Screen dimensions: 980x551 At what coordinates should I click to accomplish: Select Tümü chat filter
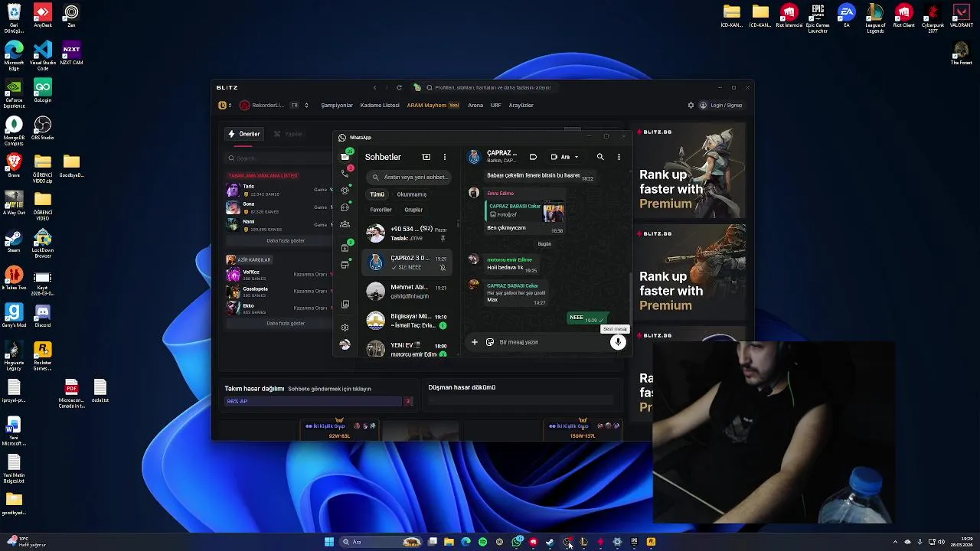pyautogui.click(x=377, y=194)
